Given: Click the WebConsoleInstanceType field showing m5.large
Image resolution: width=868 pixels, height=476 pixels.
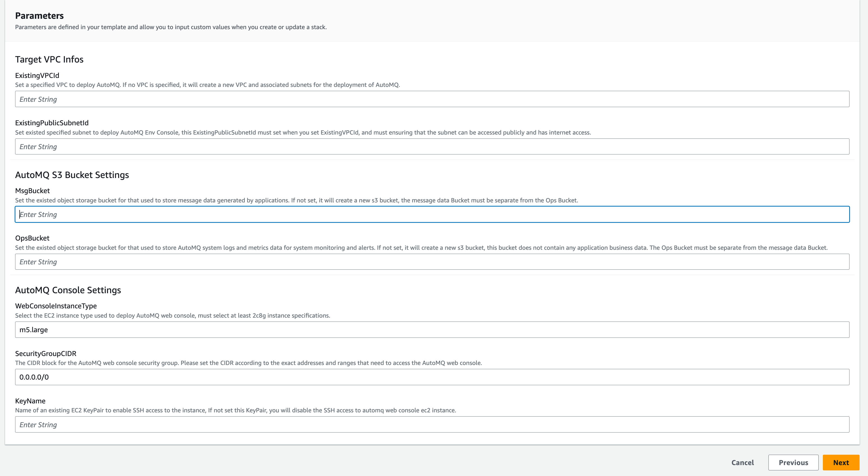Looking at the screenshot, I should (x=432, y=329).
